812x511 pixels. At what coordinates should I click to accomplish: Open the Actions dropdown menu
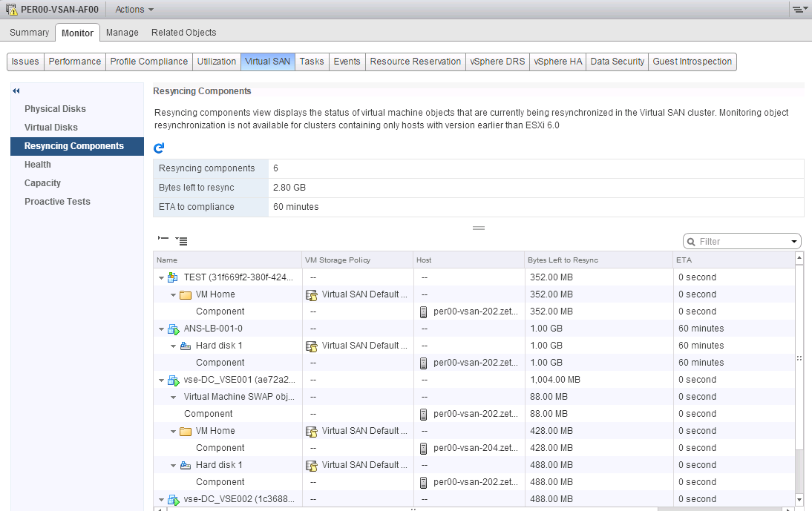[134, 10]
